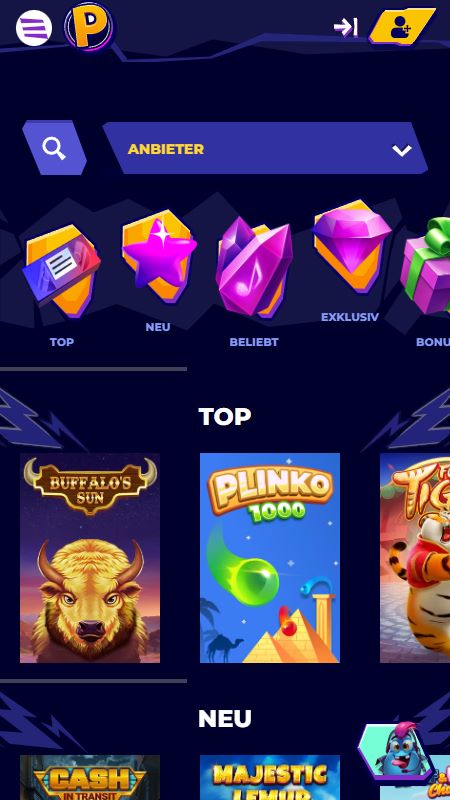Click the register user icon
The height and width of the screenshot is (800, 450).
pos(402,27)
